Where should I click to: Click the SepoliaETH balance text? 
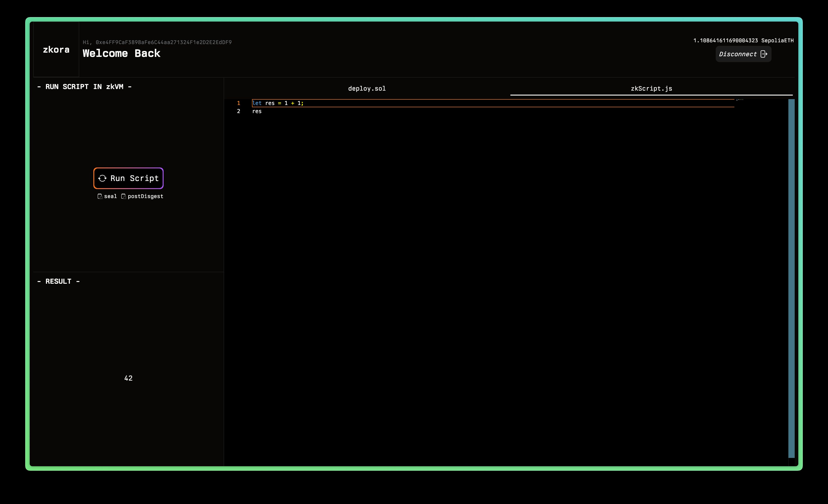pos(743,40)
